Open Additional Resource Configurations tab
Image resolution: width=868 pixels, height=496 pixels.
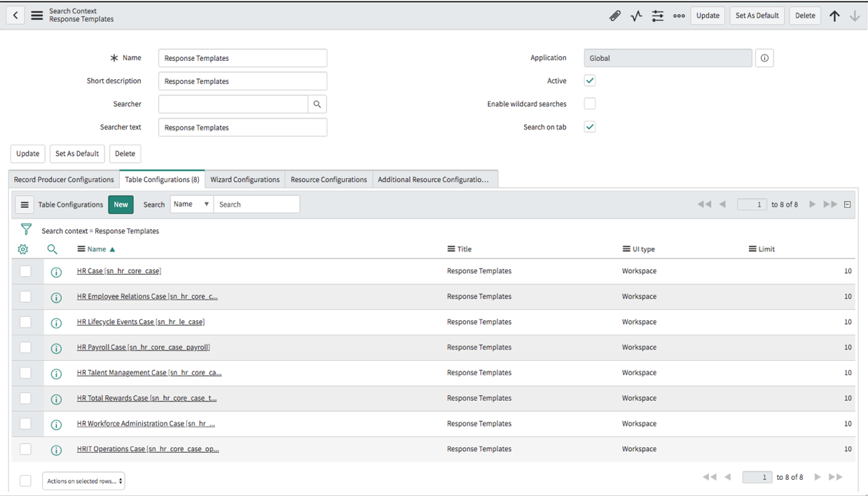[434, 180]
